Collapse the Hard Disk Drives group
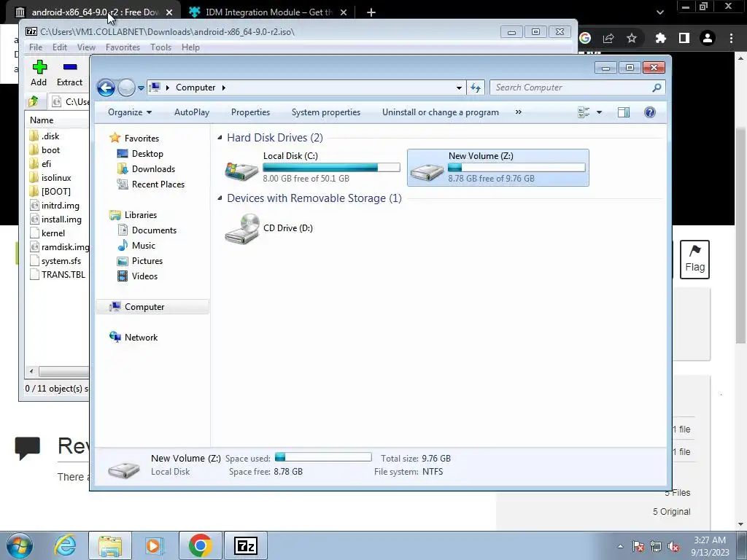Image resolution: width=747 pixels, height=560 pixels. tap(220, 138)
